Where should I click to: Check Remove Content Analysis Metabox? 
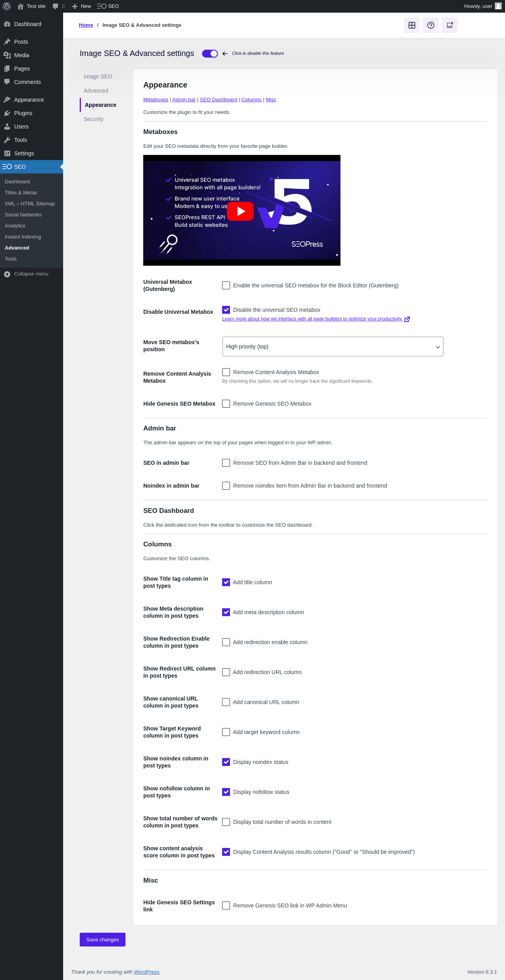226,372
